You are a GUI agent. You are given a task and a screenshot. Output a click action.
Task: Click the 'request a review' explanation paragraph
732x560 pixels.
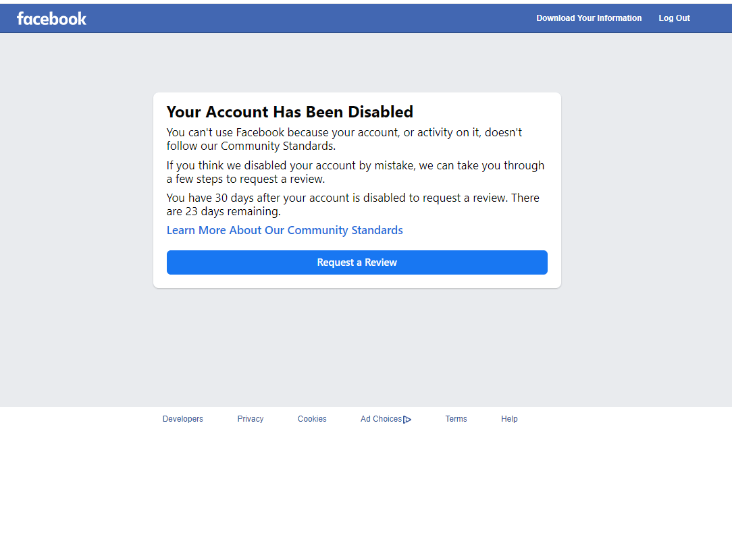[355, 172]
